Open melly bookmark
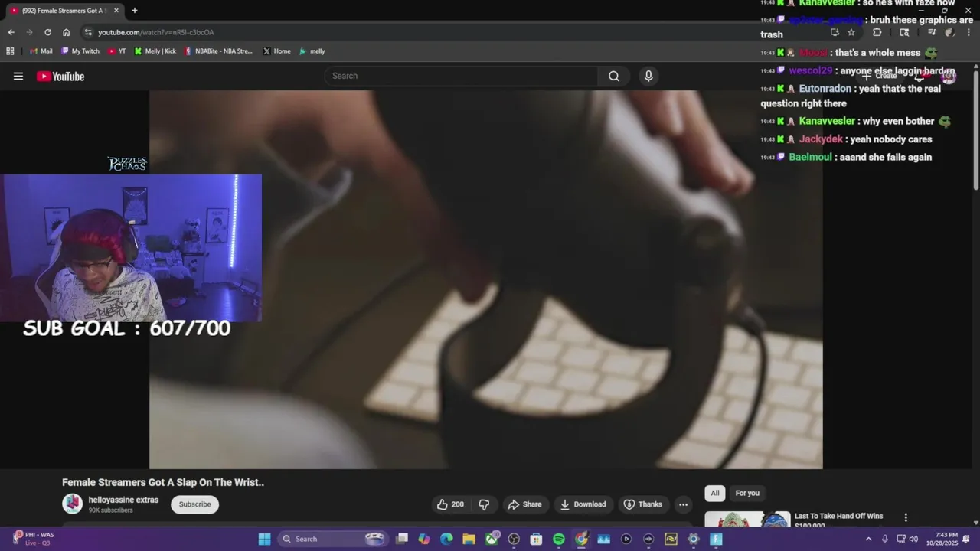 (312, 51)
